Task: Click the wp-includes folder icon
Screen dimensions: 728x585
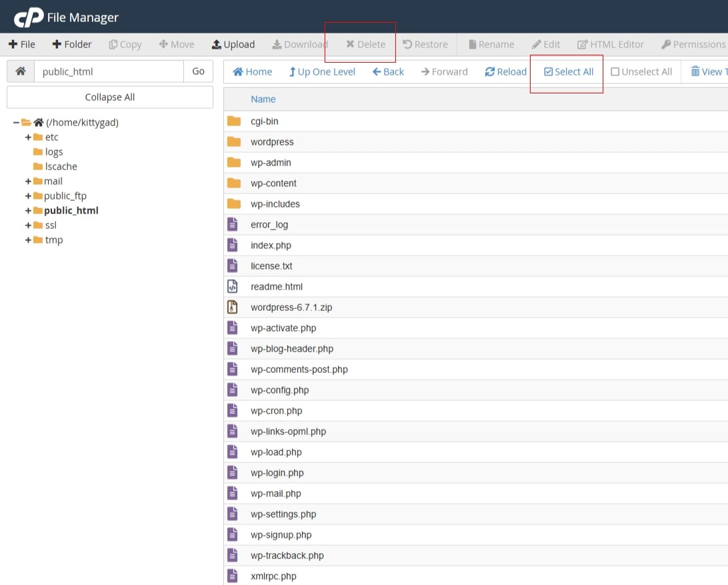Action: click(234, 204)
